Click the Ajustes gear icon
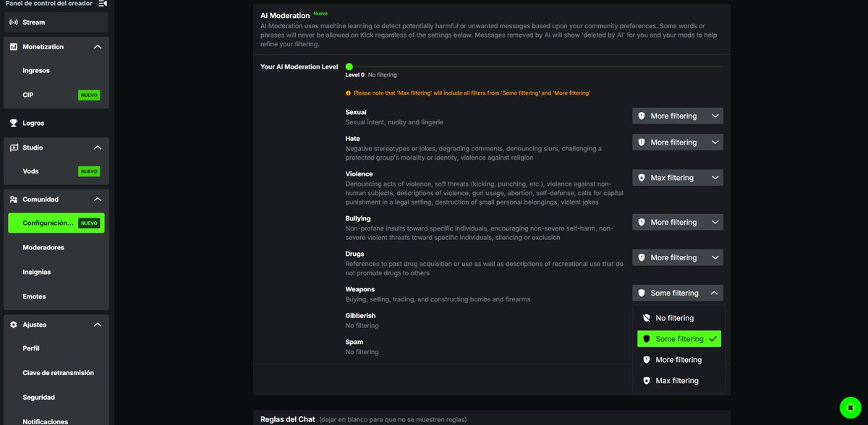Viewport: 868px width, 425px height. pos(14,325)
